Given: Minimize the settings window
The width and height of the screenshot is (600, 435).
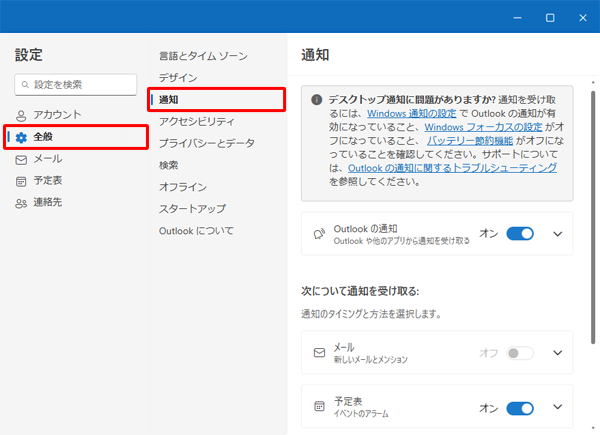Looking at the screenshot, I should (517, 18).
